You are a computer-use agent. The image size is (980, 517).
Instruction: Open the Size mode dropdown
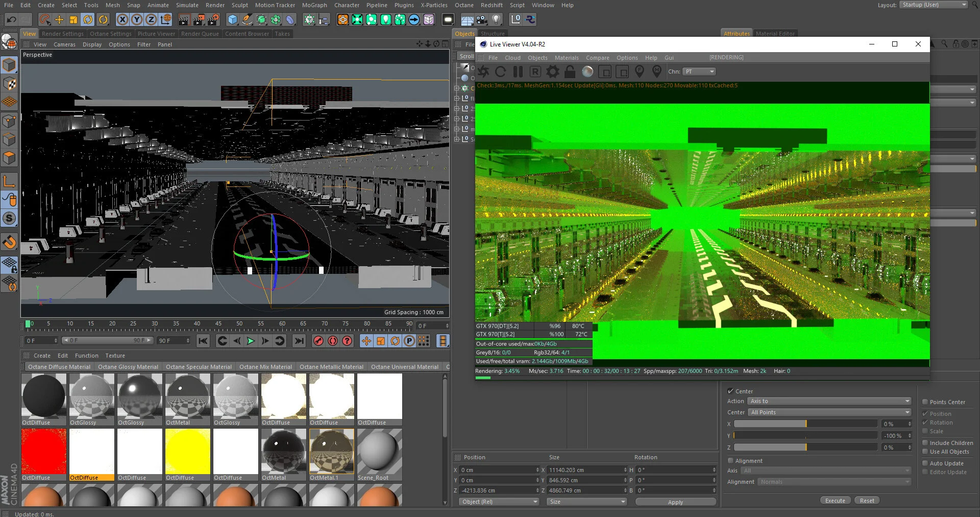tap(587, 502)
